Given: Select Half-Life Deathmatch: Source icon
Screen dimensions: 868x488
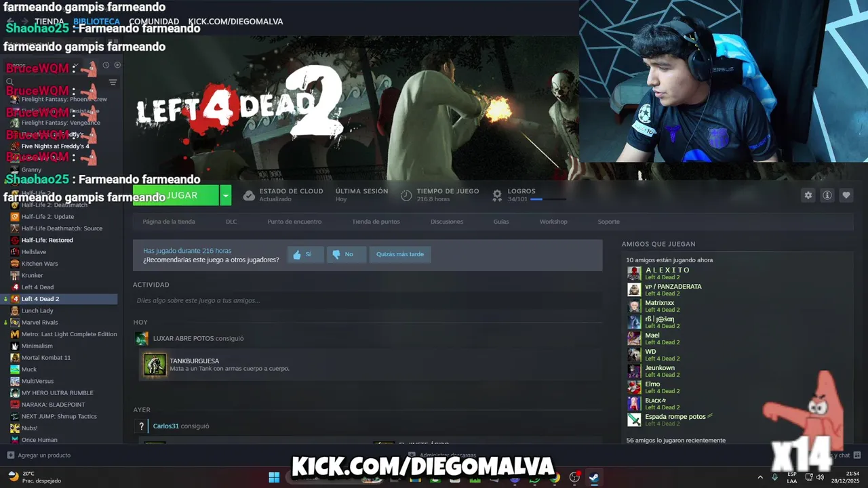Looking at the screenshot, I should pos(15,228).
